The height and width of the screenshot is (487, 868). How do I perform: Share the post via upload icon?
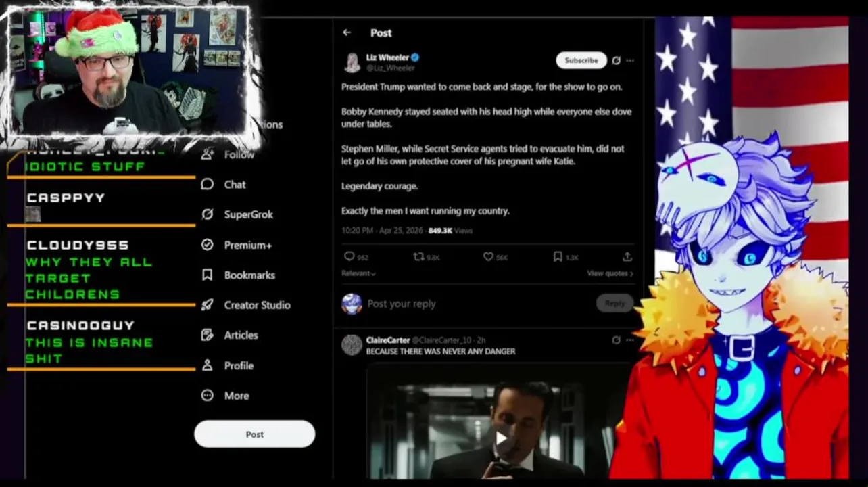627,257
